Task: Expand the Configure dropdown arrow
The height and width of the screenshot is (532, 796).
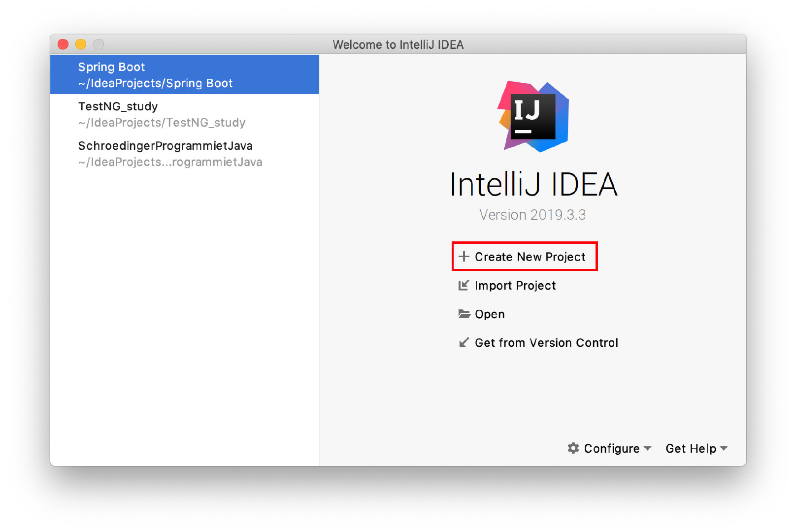Action: click(647, 448)
